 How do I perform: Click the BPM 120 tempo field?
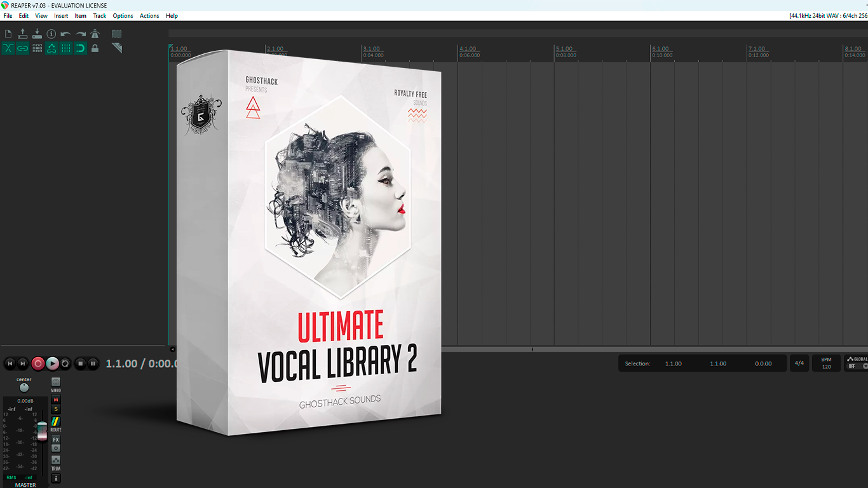pyautogui.click(x=826, y=363)
